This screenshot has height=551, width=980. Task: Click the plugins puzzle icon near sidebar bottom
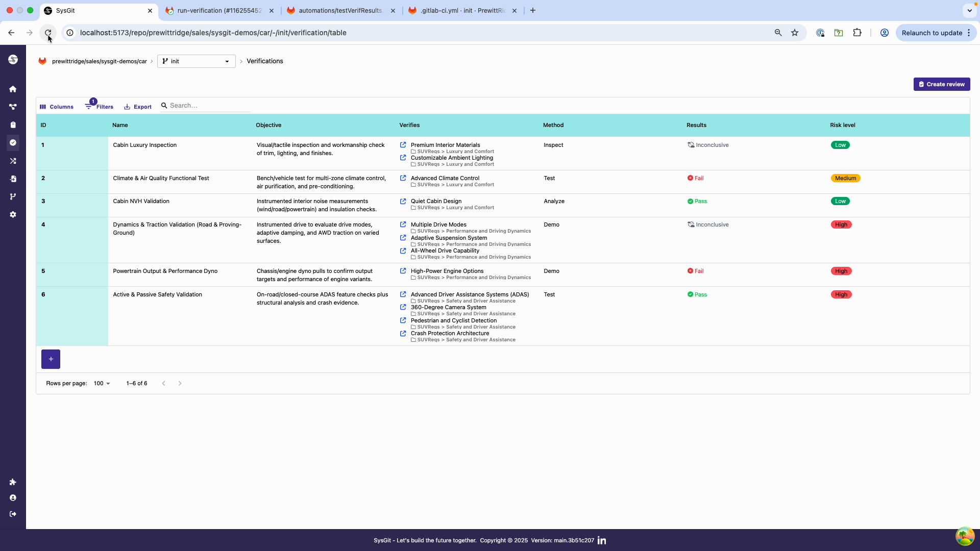pyautogui.click(x=13, y=482)
